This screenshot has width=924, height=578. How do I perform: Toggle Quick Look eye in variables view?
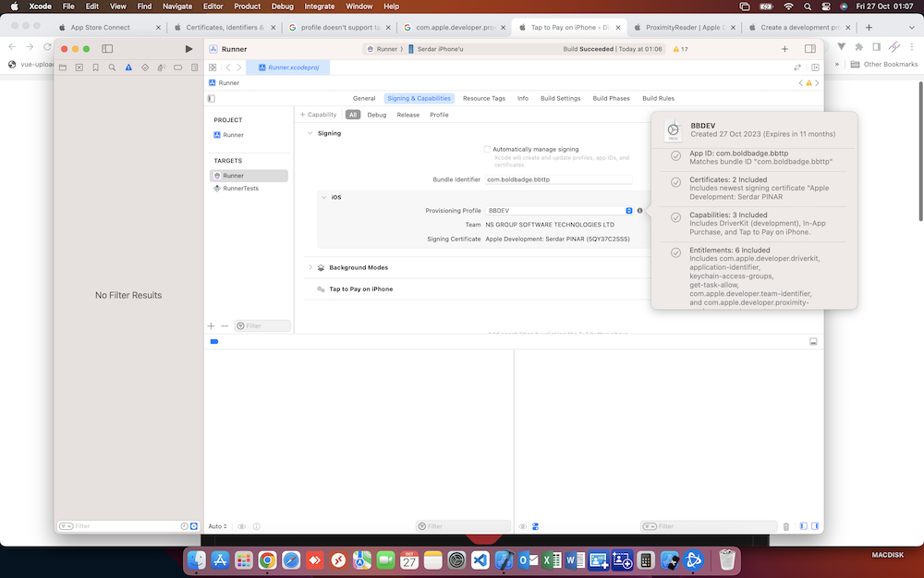coord(241,526)
